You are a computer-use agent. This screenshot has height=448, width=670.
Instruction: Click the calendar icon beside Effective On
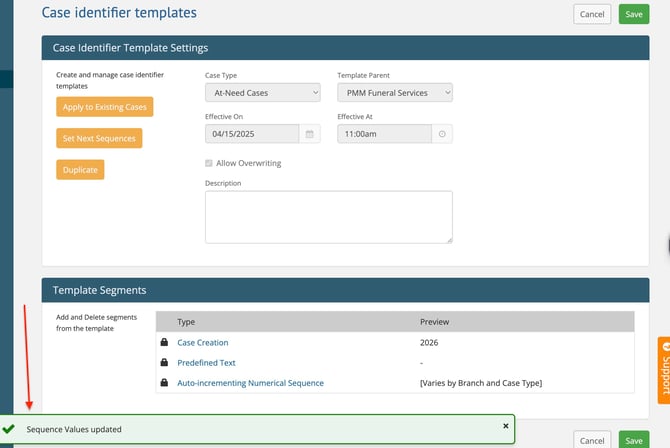pos(310,134)
